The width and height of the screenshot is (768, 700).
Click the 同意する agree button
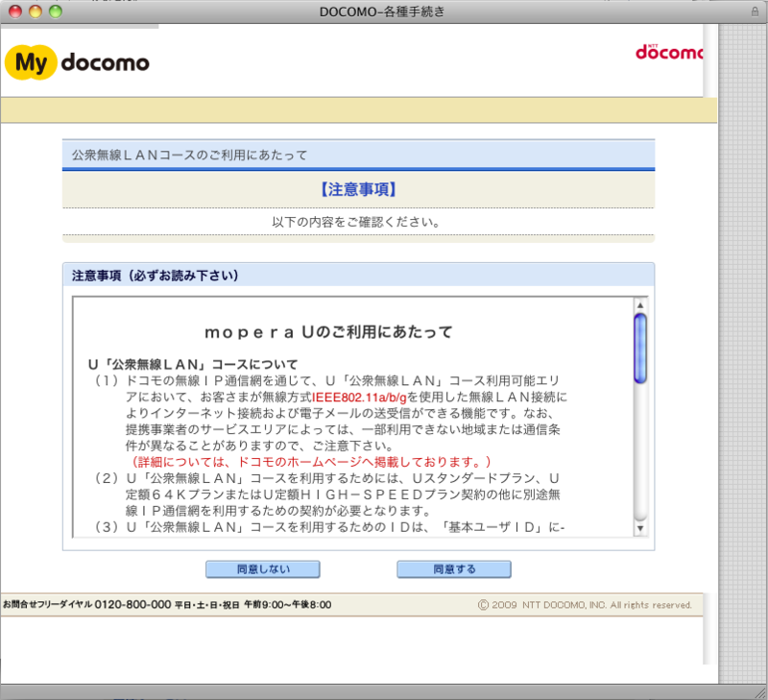[454, 569]
